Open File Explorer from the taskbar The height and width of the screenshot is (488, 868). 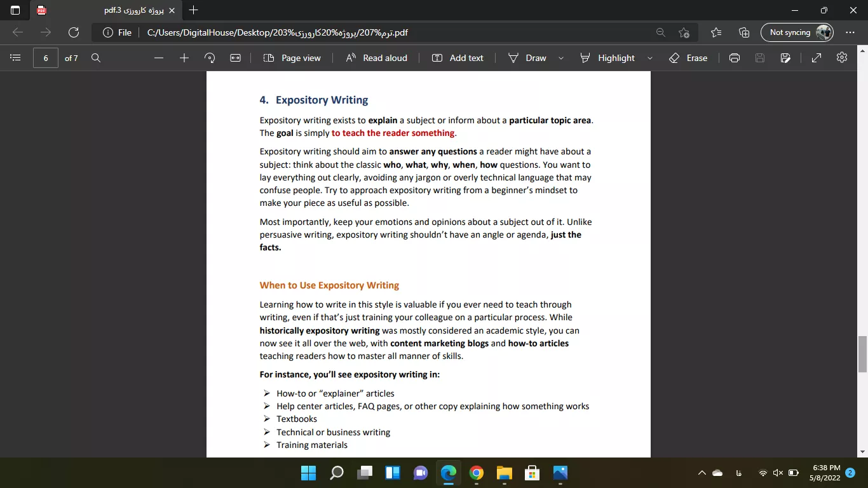tap(505, 473)
